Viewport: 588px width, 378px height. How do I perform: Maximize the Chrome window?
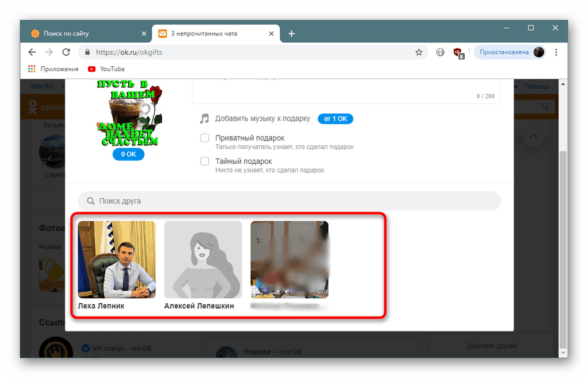click(530, 28)
